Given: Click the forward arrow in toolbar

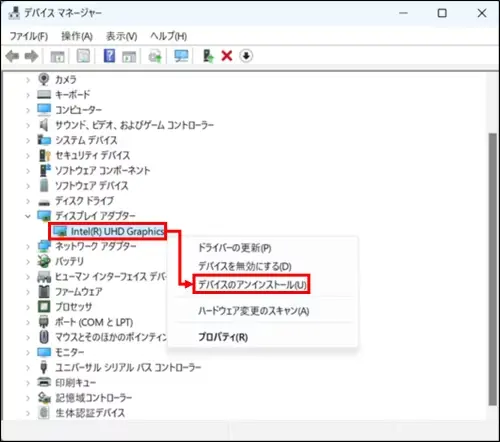Looking at the screenshot, I should (x=31, y=56).
